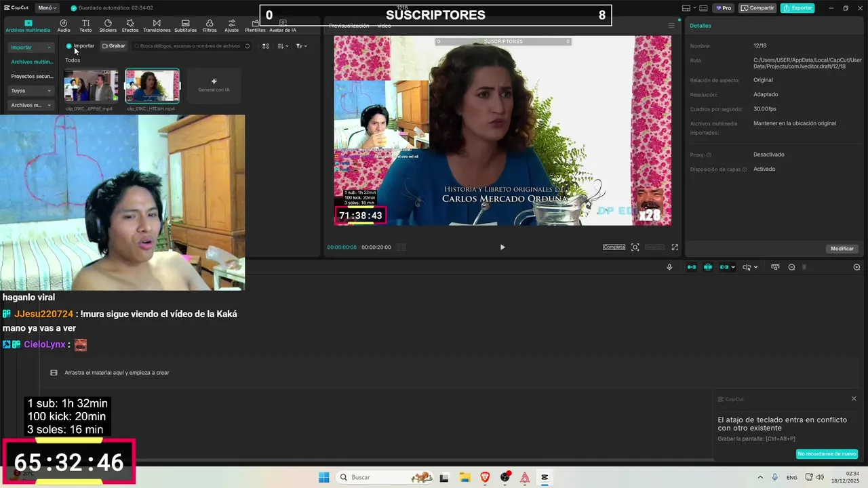Viewport: 868px width, 488px height.
Task: Select the clip ending 6PP6E.mp4 thumbnail
Action: coord(91,86)
